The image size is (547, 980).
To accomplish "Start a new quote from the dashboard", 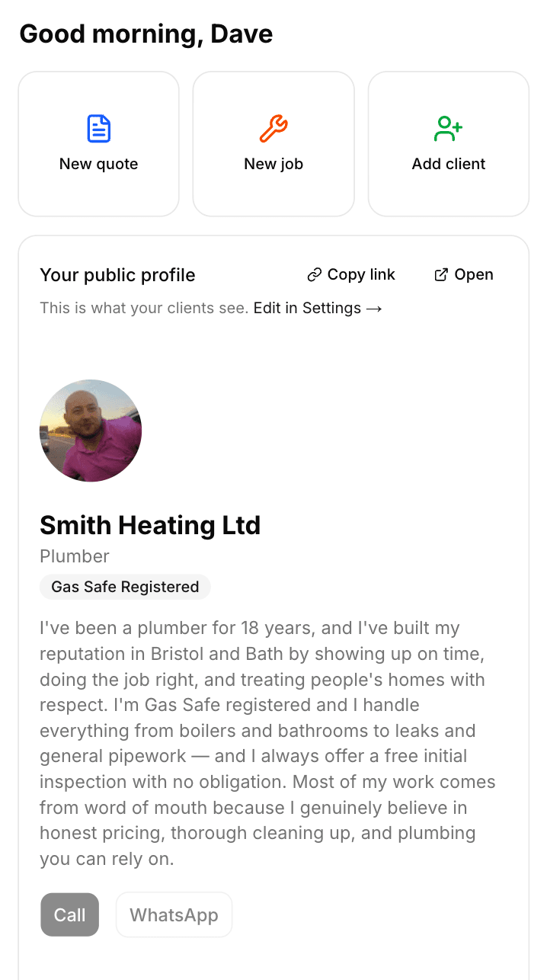I will pyautogui.click(x=98, y=143).
